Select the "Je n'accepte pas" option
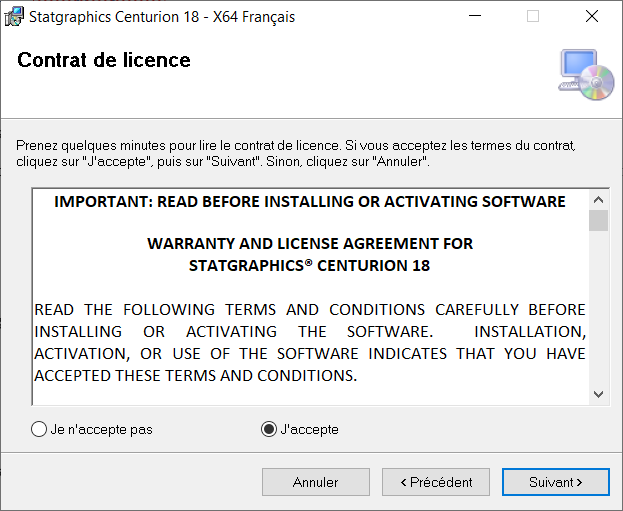Image resolution: width=623 pixels, height=511 pixels. pyautogui.click(x=92, y=429)
